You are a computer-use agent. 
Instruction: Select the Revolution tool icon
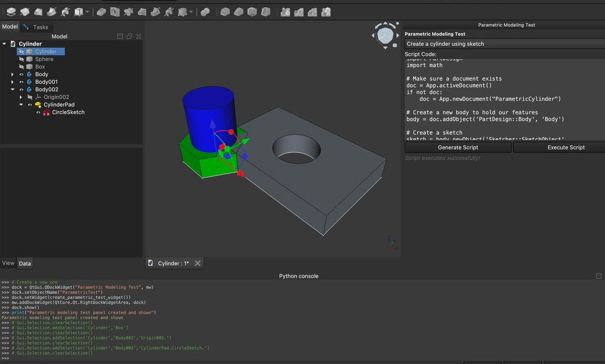(x=24, y=11)
